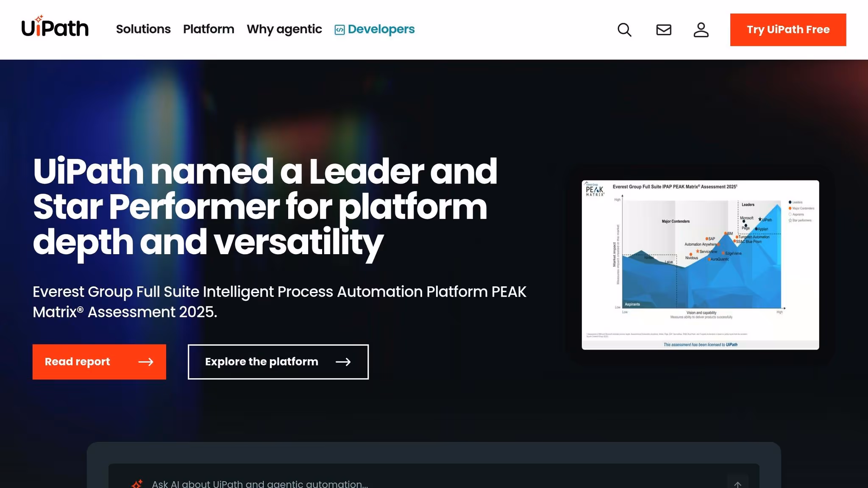Select Developers in the navigation bar

(381, 29)
